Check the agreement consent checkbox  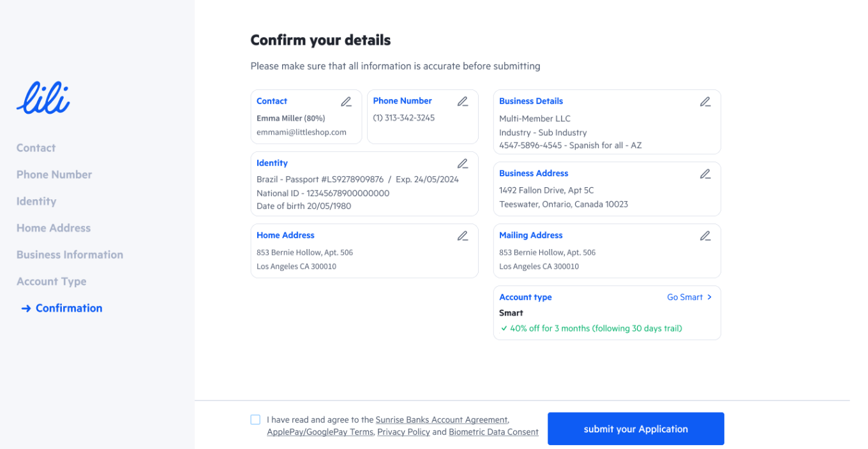coord(255,420)
